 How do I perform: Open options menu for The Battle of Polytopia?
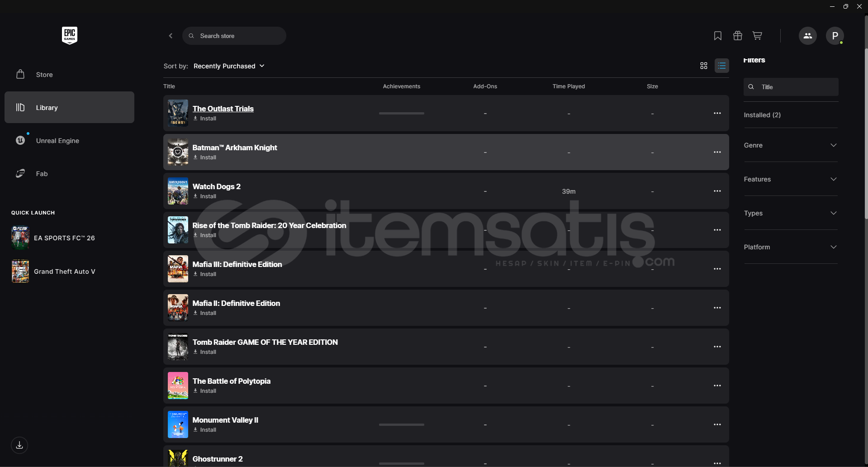pyautogui.click(x=717, y=386)
